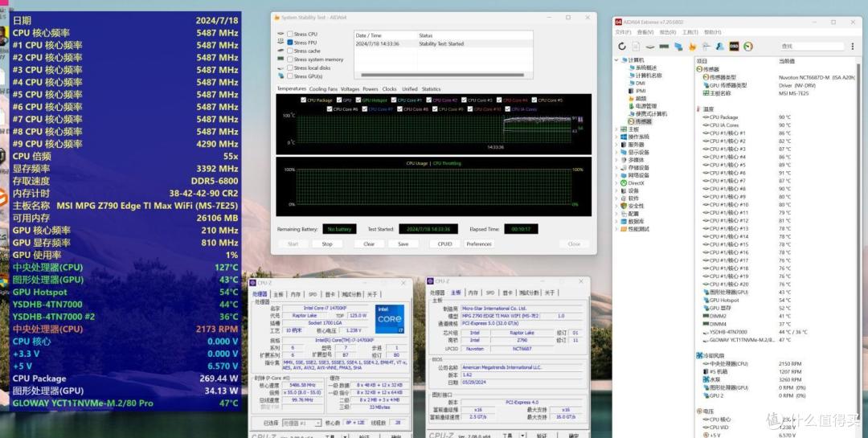Click the Save button in stability test
The height and width of the screenshot is (438, 868).
coord(403,244)
